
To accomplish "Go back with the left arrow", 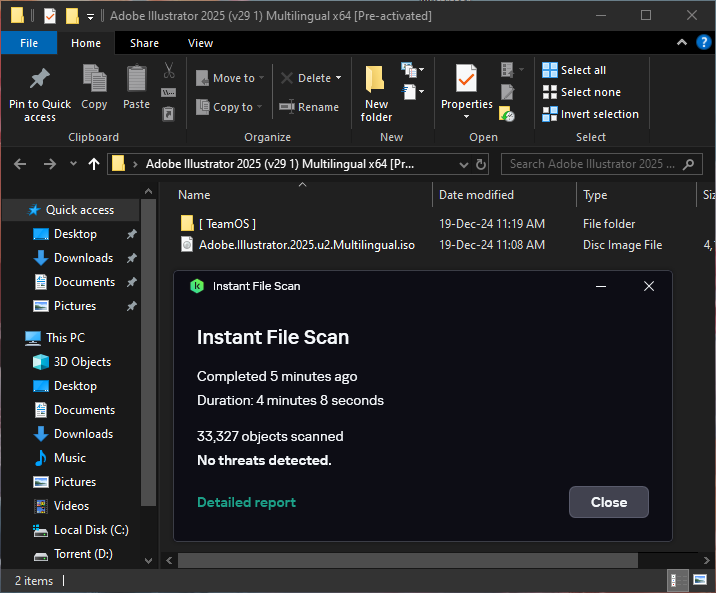I will tap(20, 164).
